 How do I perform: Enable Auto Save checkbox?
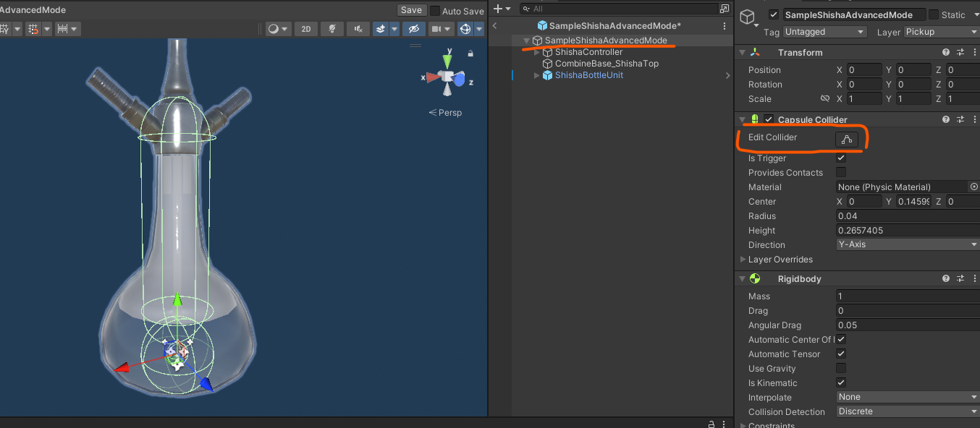pyautogui.click(x=435, y=11)
